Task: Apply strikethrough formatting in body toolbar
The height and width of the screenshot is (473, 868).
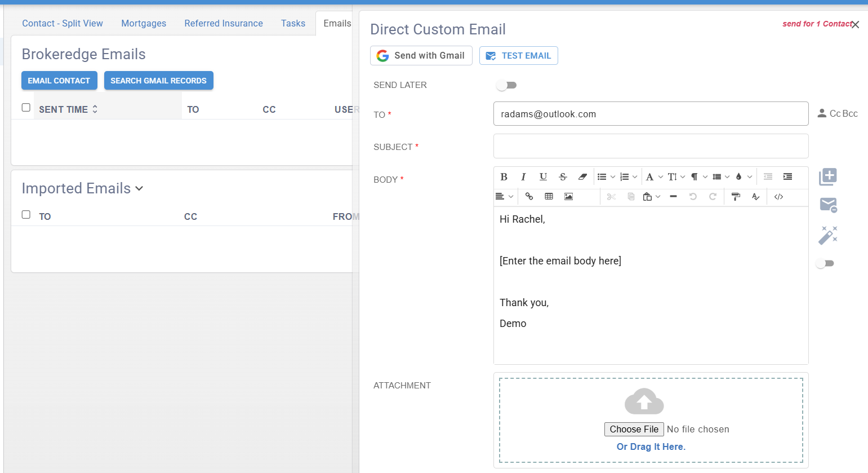Action: coord(563,176)
